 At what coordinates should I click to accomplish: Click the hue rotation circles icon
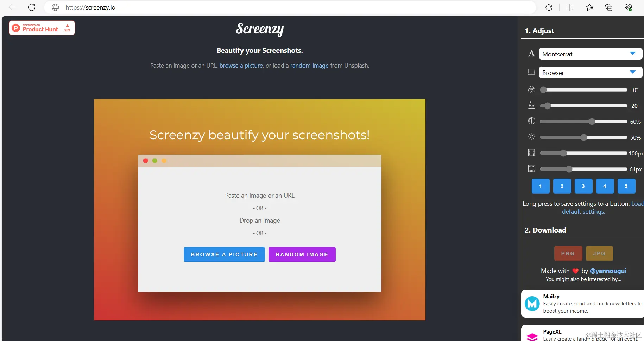tap(532, 89)
